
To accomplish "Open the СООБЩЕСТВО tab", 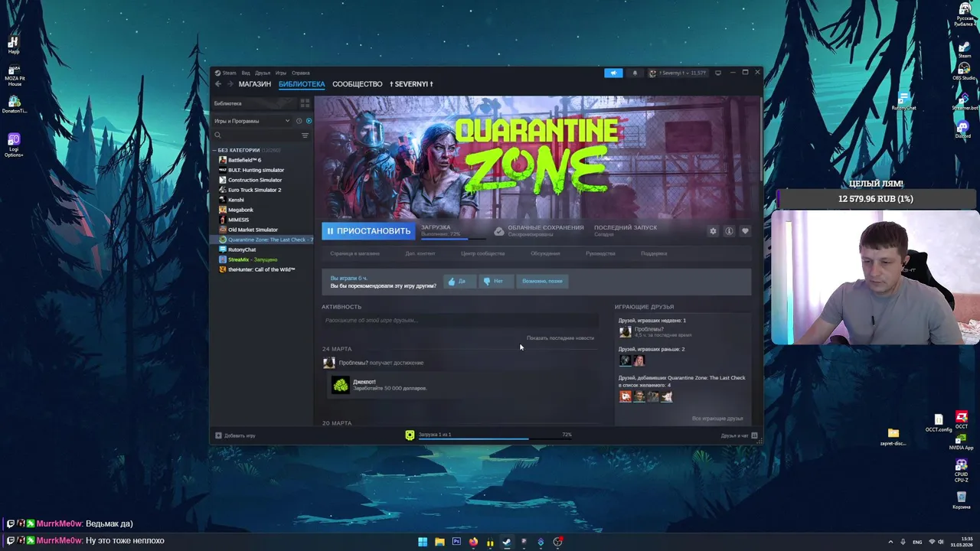I will point(357,84).
